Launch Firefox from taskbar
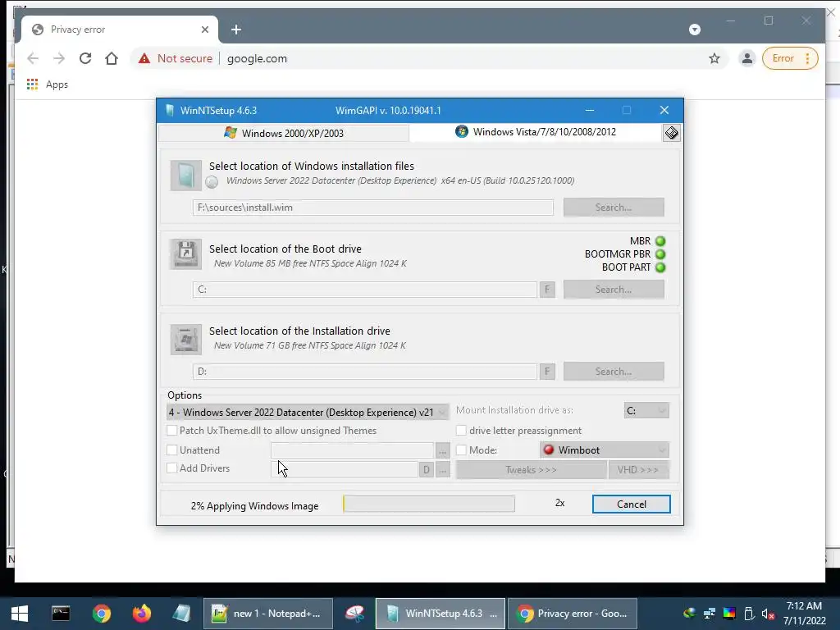 [x=142, y=614]
